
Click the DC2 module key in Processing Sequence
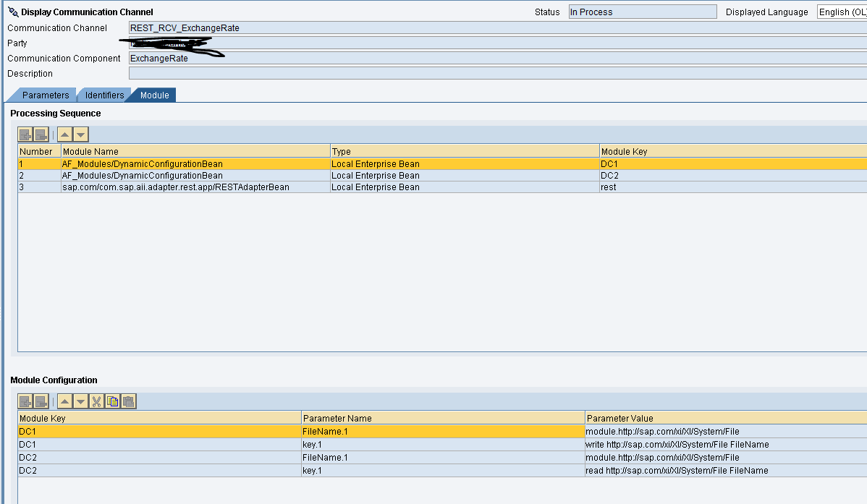pyautogui.click(x=733, y=175)
